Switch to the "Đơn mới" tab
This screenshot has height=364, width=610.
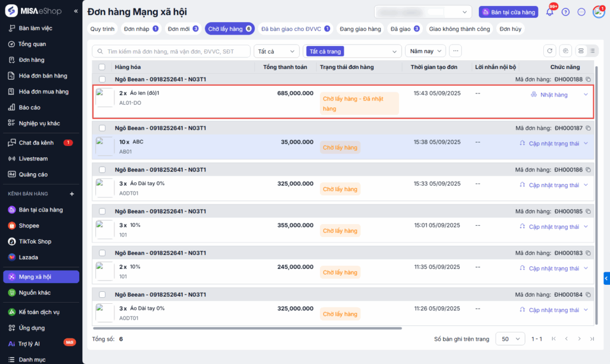coord(182,29)
